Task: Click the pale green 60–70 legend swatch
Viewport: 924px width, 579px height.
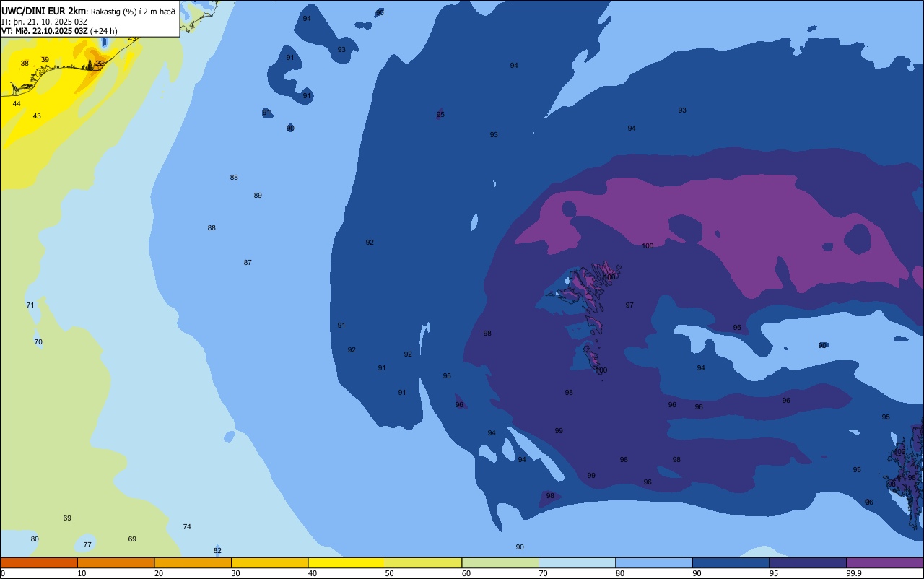Action: [500, 562]
